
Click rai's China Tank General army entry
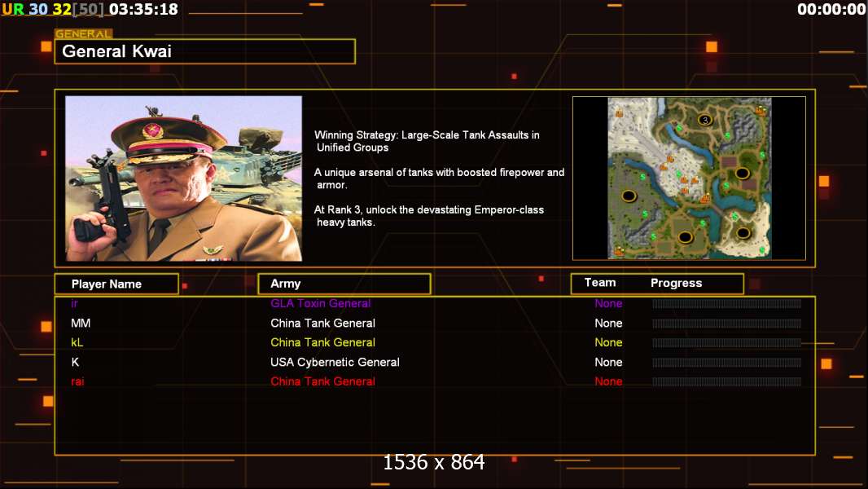(x=322, y=381)
